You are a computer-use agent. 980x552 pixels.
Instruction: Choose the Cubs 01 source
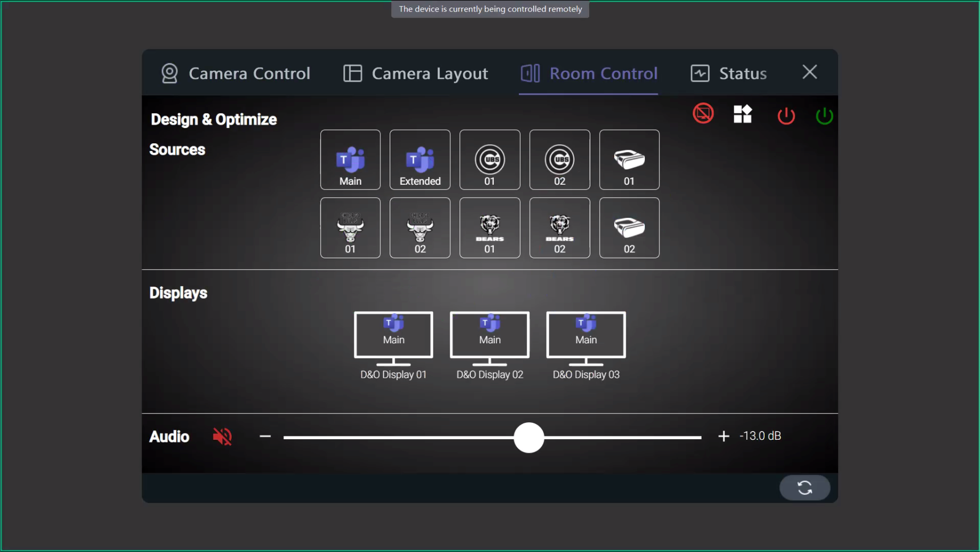[489, 160]
